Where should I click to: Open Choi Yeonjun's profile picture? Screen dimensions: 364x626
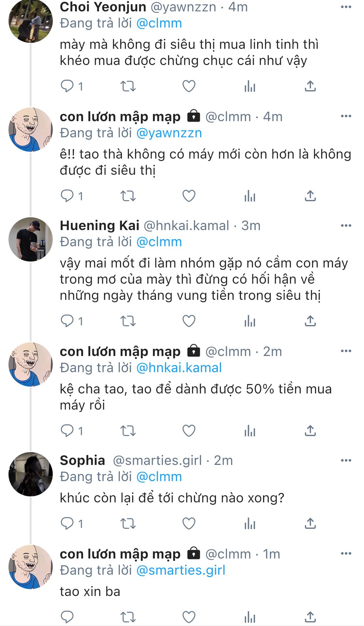(x=30, y=21)
